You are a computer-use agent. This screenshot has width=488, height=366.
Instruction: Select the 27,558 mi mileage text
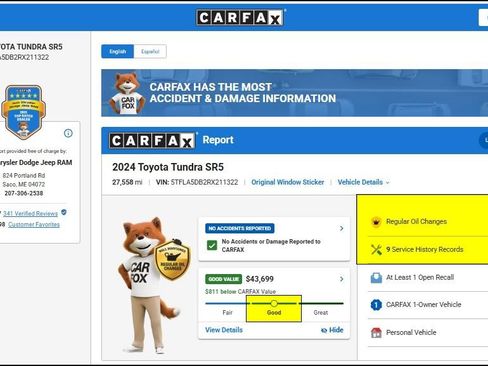coord(127,182)
